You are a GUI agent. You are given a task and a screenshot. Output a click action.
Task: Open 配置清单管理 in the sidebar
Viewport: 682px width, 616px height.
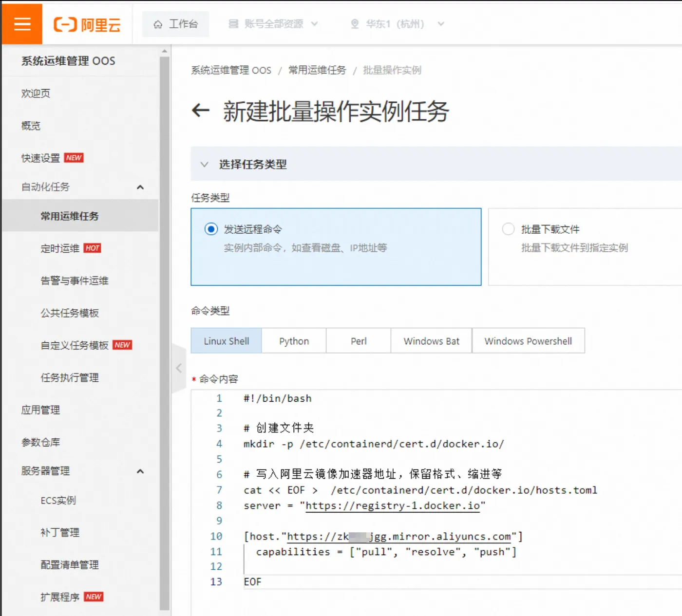(70, 564)
